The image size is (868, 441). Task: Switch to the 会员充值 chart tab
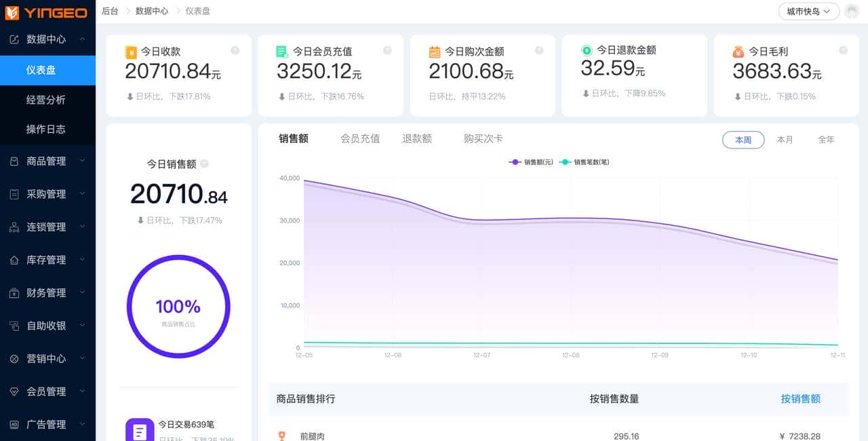click(x=359, y=138)
